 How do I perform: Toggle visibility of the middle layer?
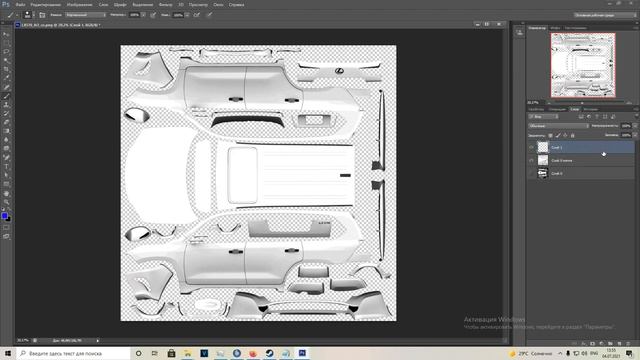[x=531, y=160]
